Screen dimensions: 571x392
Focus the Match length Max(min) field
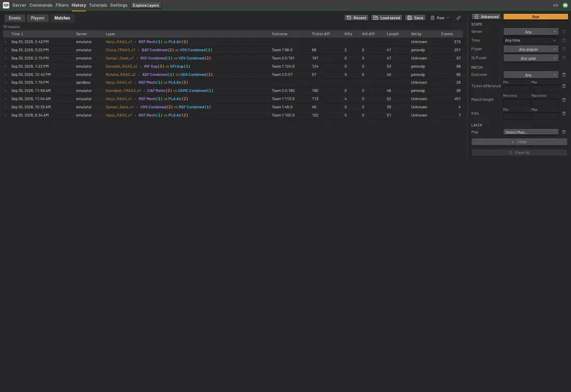[545, 102]
